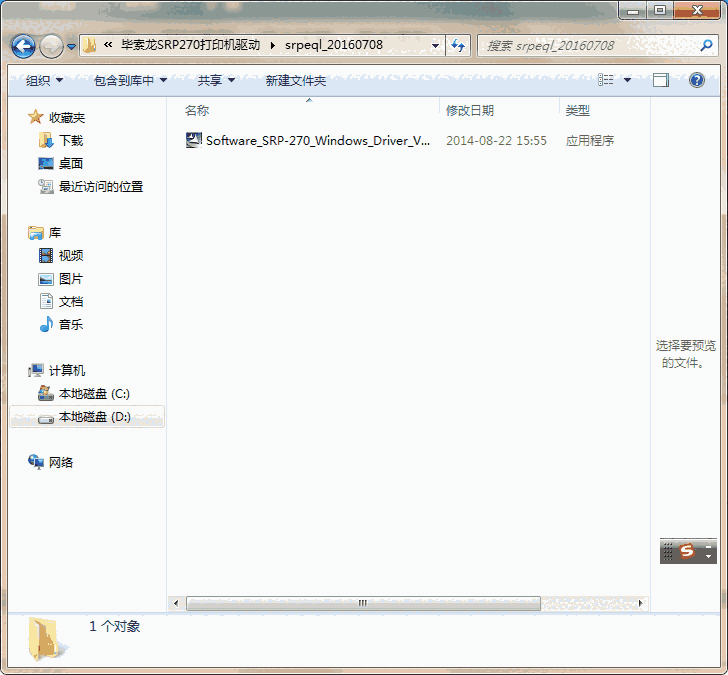Click the music note icon beside 音乐

46,324
